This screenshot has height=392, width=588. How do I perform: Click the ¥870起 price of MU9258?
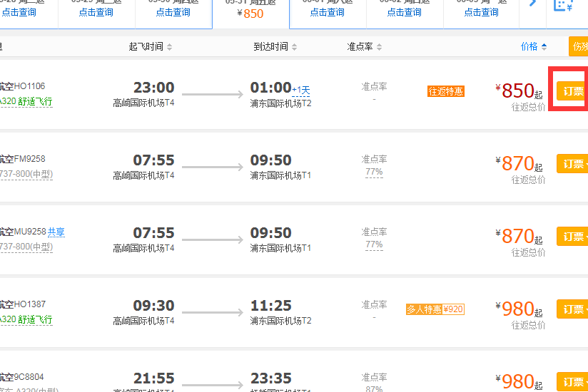point(519,236)
